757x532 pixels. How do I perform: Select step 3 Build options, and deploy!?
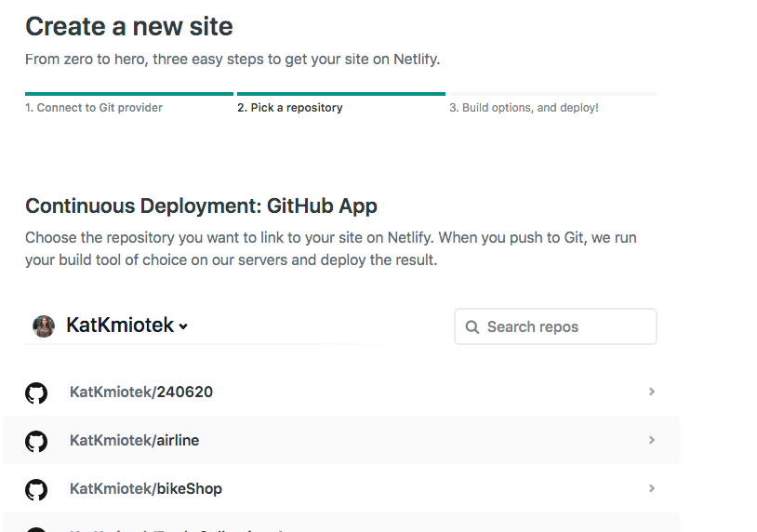(524, 108)
